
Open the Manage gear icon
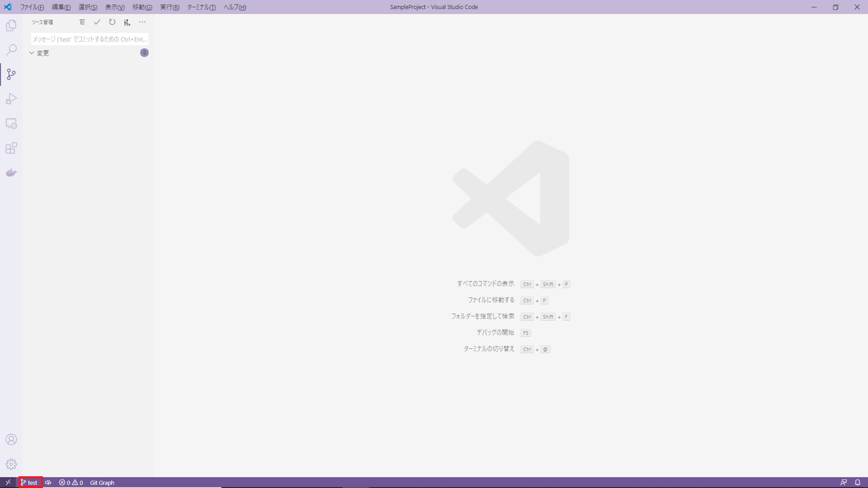[x=11, y=464]
